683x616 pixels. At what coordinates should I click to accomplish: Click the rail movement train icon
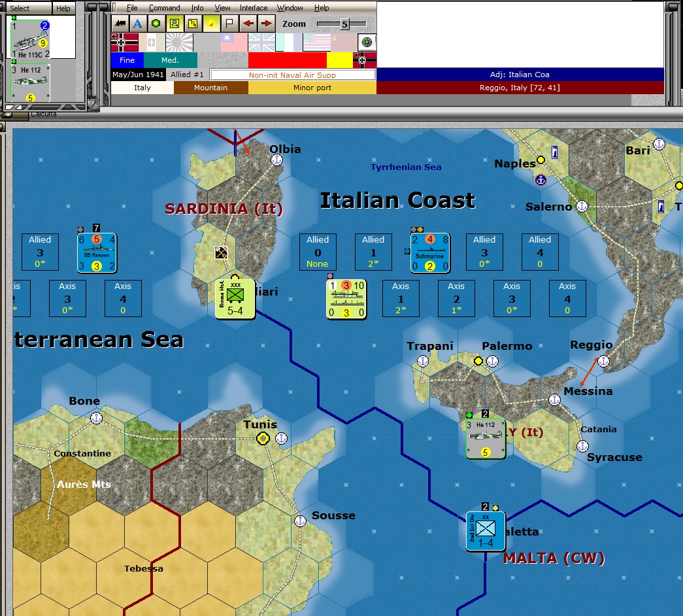[x=121, y=24]
